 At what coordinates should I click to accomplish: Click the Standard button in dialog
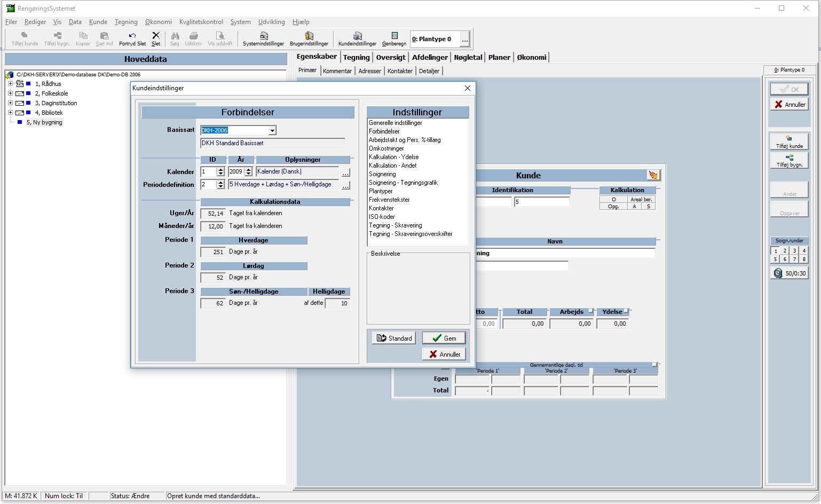pyautogui.click(x=394, y=338)
